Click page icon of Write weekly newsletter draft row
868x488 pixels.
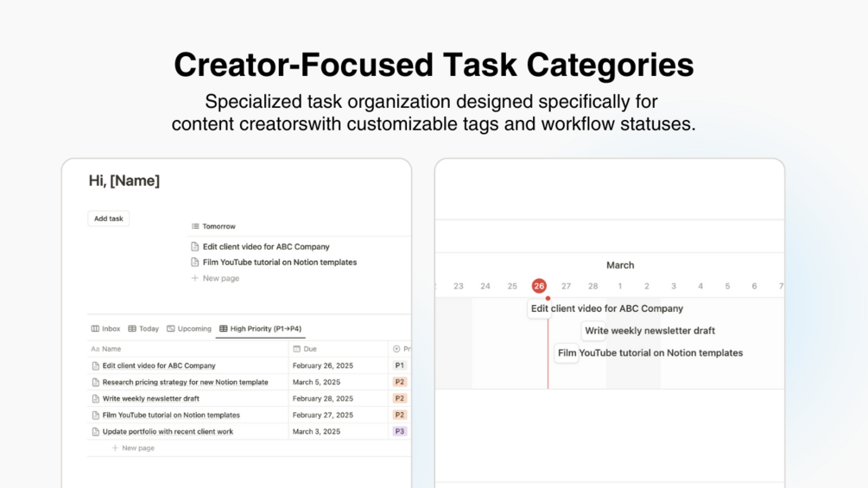click(x=96, y=398)
